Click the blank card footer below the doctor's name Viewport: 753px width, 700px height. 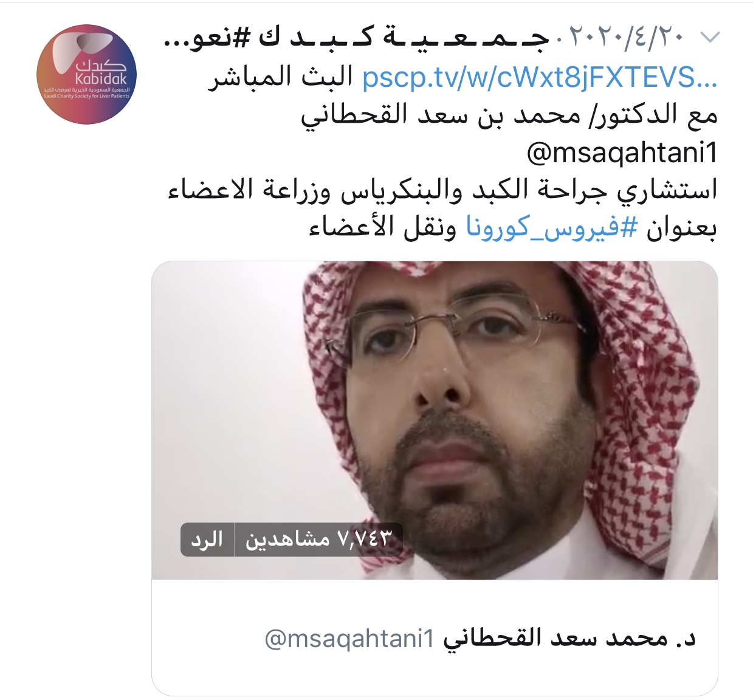(435, 676)
